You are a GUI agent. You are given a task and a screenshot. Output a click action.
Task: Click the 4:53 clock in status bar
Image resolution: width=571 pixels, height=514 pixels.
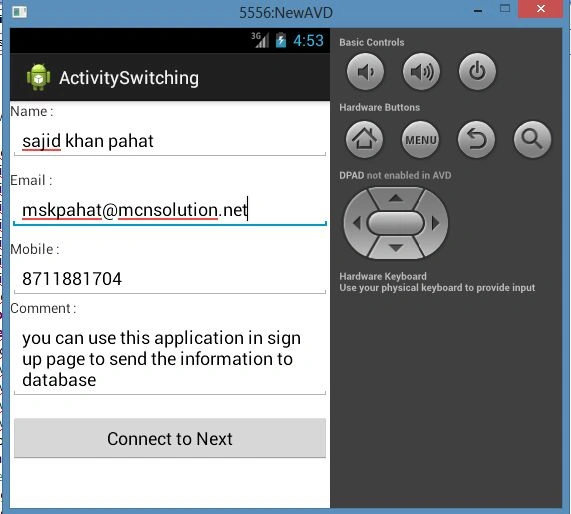pyautogui.click(x=308, y=40)
